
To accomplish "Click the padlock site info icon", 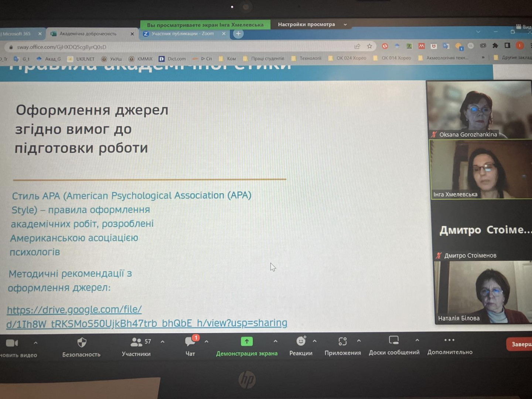I will (11, 47).
